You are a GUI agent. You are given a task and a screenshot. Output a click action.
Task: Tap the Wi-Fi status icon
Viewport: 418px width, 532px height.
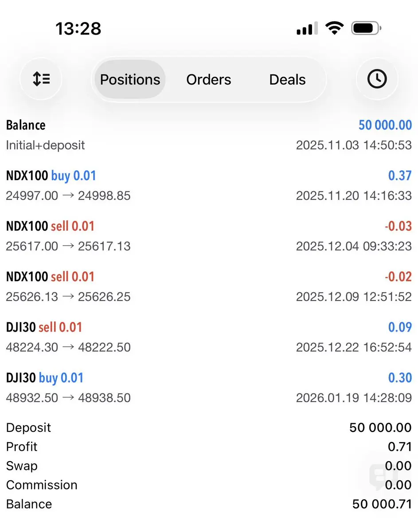point(334,29)
